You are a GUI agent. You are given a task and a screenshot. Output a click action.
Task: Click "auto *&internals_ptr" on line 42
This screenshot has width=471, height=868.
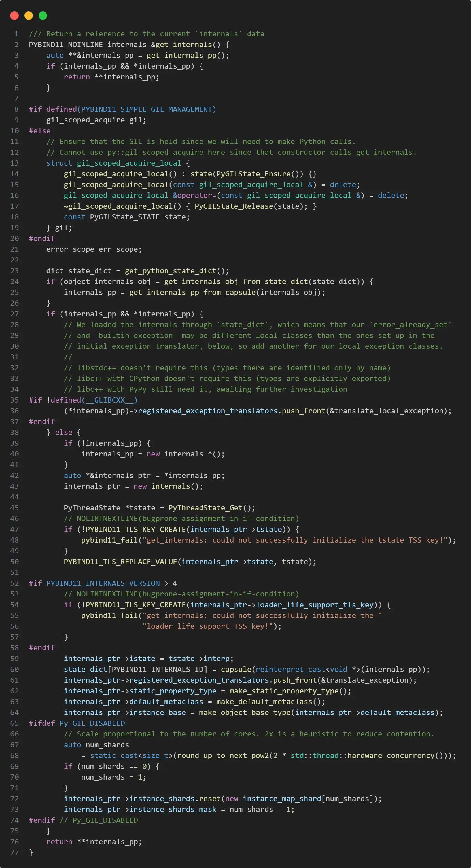[x=107, y=476]
